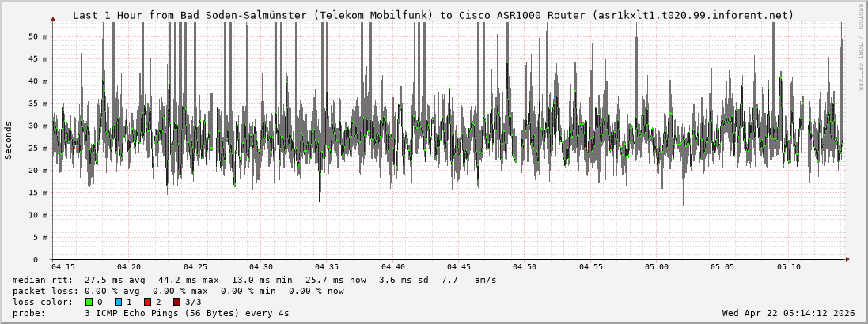868x324 pixels.
Task: Click the packet loss statistics line
Action: [x=179, y=291]
